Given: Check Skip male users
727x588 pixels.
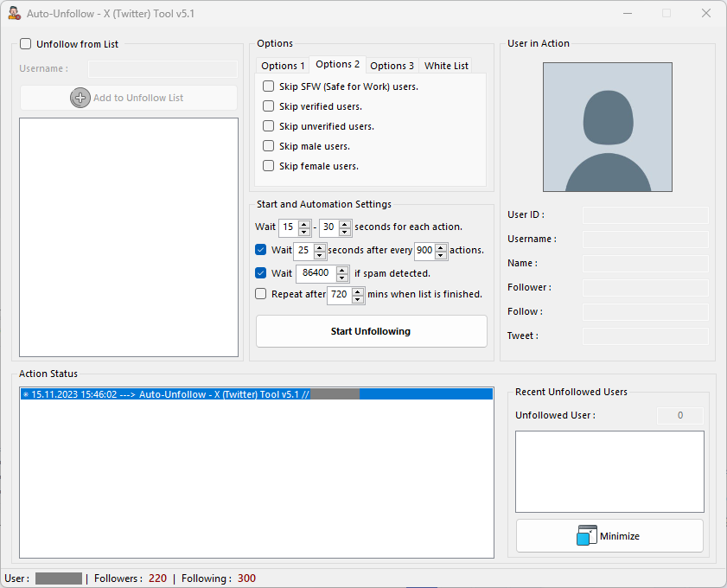Looking at the screenshot, I should point(269,146).
